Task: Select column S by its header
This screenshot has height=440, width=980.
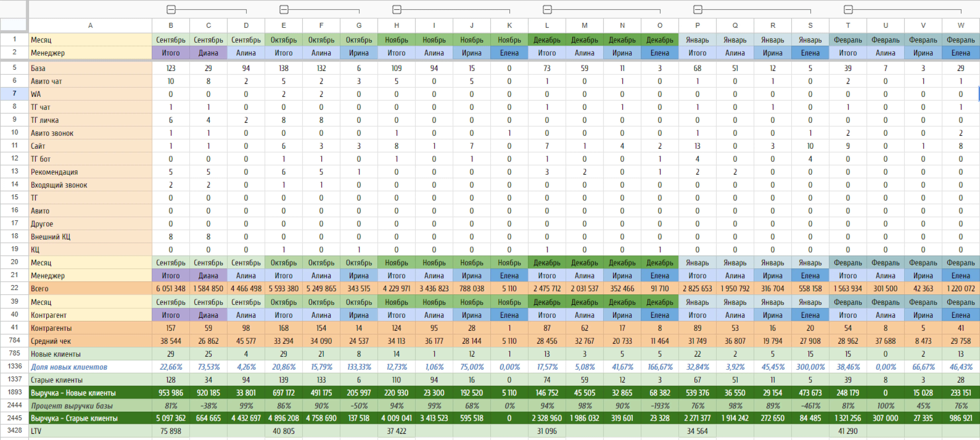Action: click(x=810, y=26)
